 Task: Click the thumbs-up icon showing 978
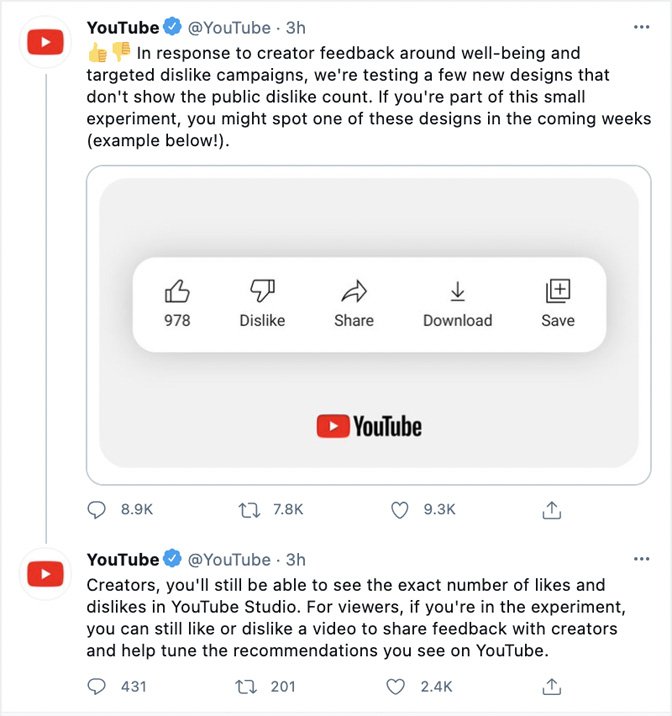point(177,291)
